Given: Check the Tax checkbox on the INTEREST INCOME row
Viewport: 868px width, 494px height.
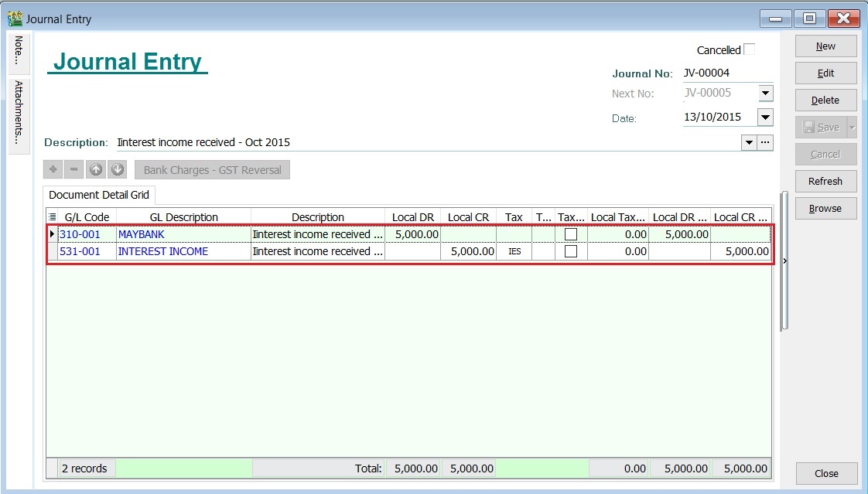Looking at the screenshot, I should tap(572, 251).
